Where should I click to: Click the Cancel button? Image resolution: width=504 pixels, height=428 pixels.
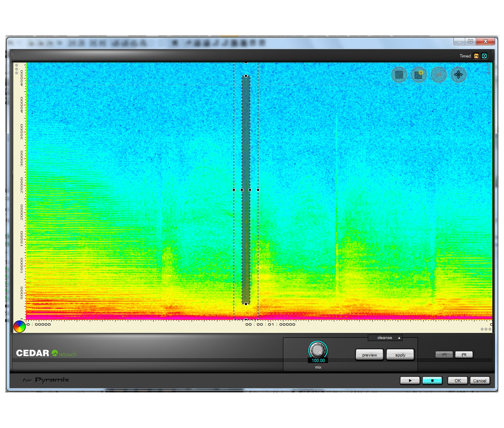(x=480, y=381)
